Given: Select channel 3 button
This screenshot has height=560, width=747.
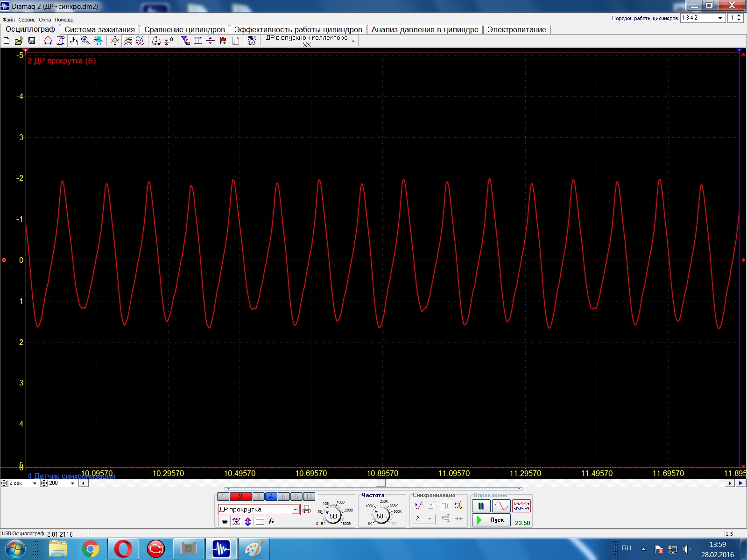Looking at the screenshot, I should 258,497.
